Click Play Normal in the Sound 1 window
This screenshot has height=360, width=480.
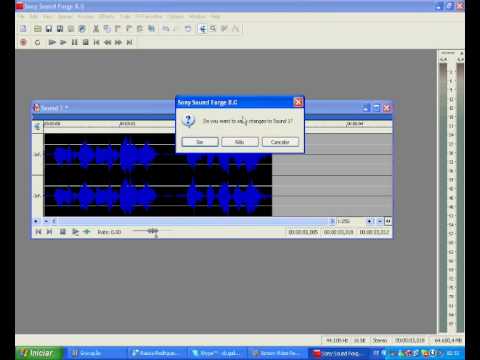(75, 232)
